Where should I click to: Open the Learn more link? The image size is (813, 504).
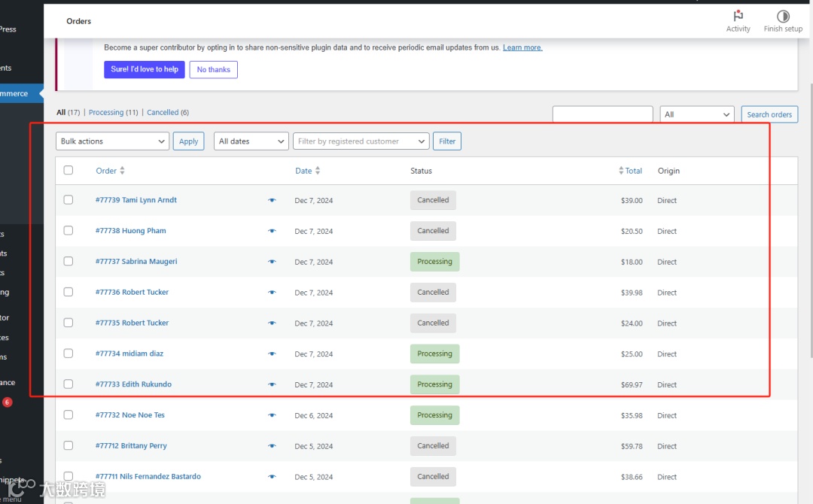pos(522,47)
